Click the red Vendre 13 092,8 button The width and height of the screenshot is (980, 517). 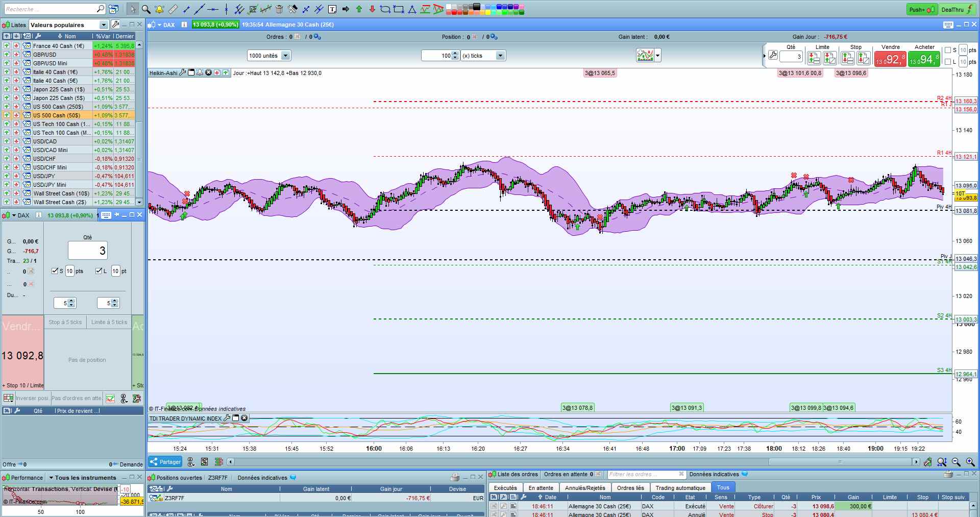point(890,59)
